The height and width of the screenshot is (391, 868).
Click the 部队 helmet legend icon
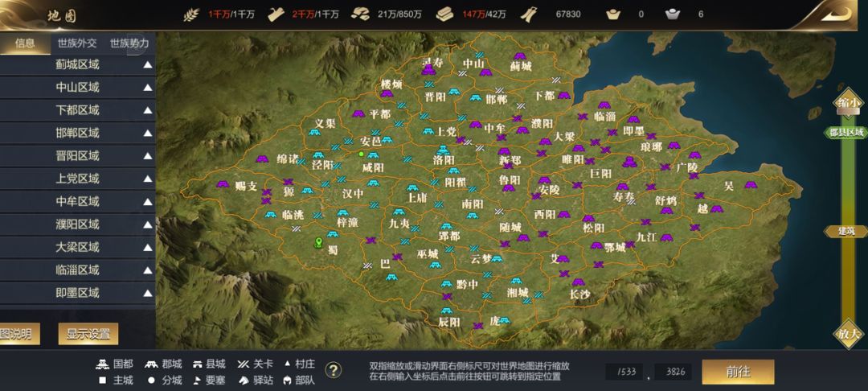287,381
